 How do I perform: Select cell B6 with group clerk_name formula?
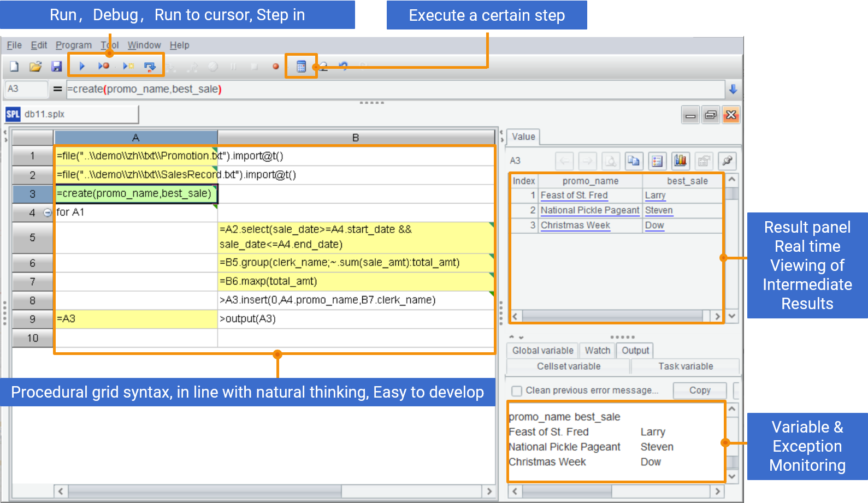pyautogui.click(x=356, y=263)
